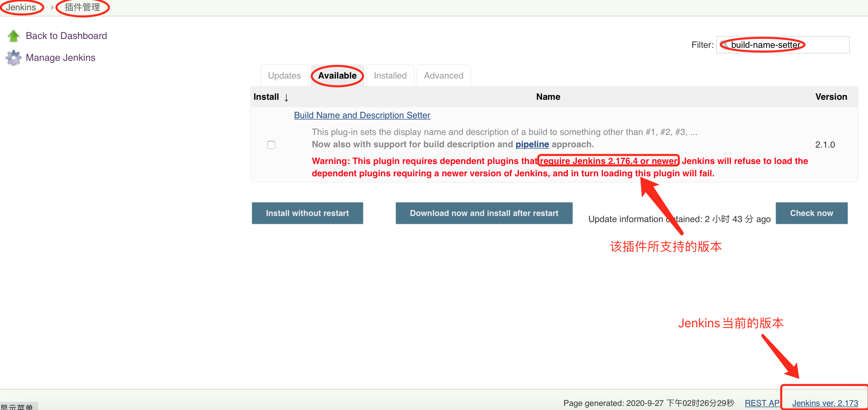Click the sort arrow next to Install
Image resolution: width=868 pixels, height=410 pixels.
point(286,97)
